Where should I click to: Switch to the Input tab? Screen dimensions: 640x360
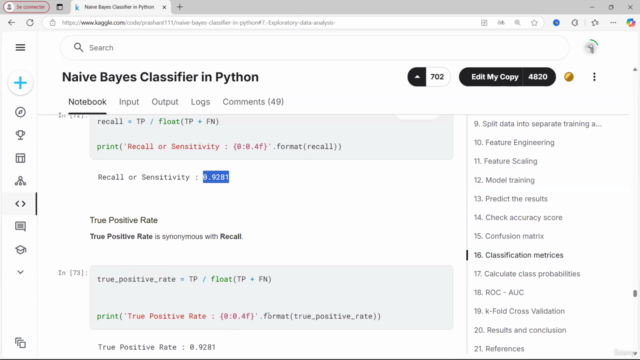(129, 102)
